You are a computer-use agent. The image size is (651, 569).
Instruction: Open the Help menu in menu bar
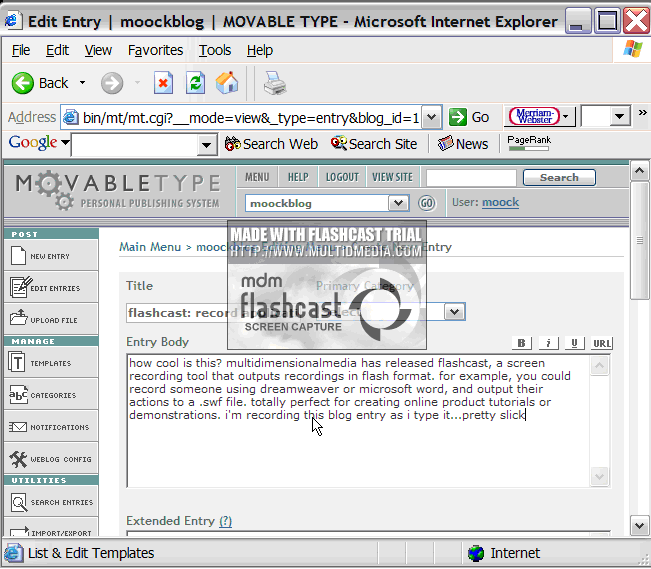pos(259,50)
